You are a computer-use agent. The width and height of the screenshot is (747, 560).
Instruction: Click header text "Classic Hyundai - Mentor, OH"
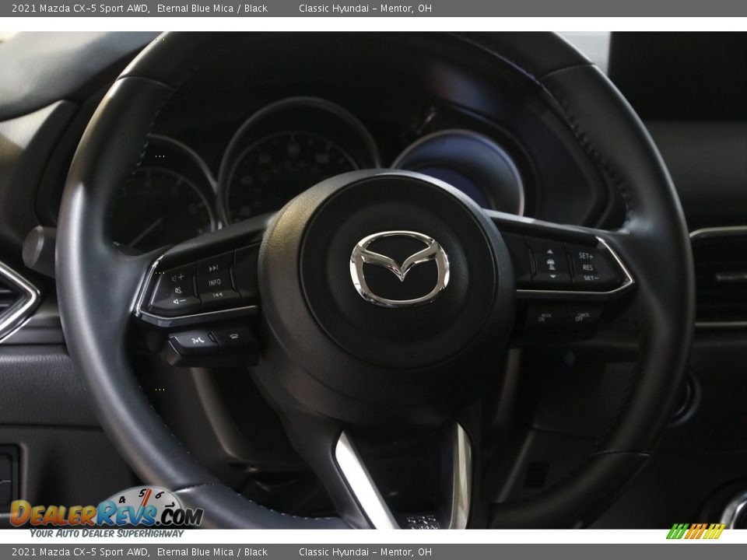366,8
